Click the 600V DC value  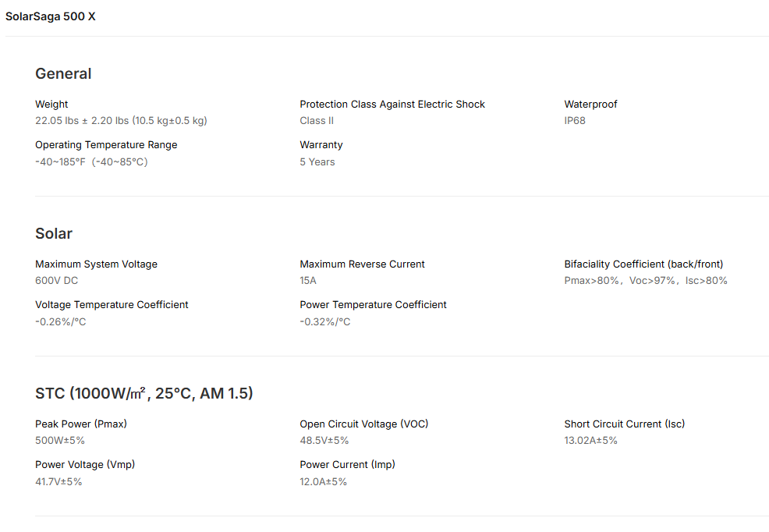coord(57,281)
